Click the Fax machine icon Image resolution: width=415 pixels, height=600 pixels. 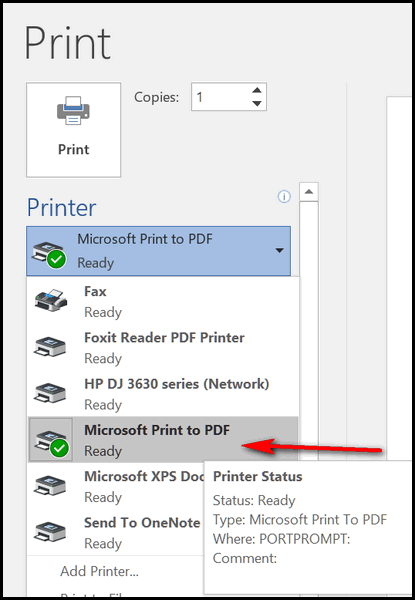pyautogui.click(x=51, y=300)
